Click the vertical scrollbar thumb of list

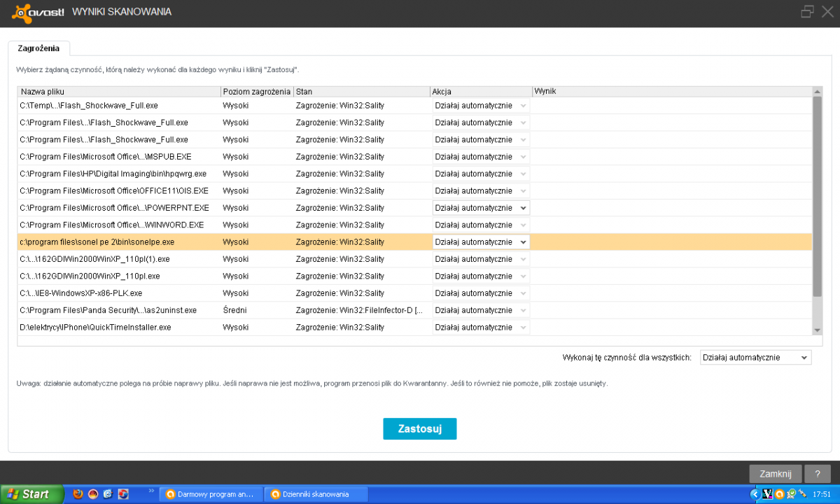coord(817,197)
